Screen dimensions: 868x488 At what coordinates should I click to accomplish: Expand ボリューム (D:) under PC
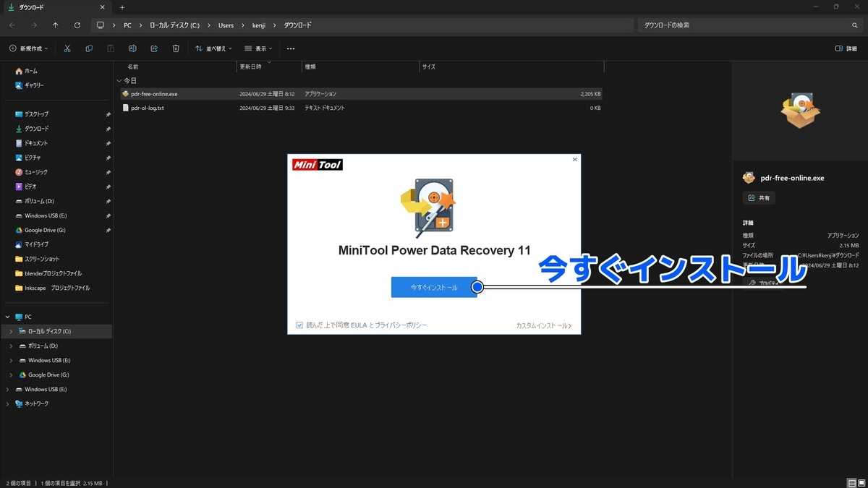pyautogui.click(x=11, y=346)
